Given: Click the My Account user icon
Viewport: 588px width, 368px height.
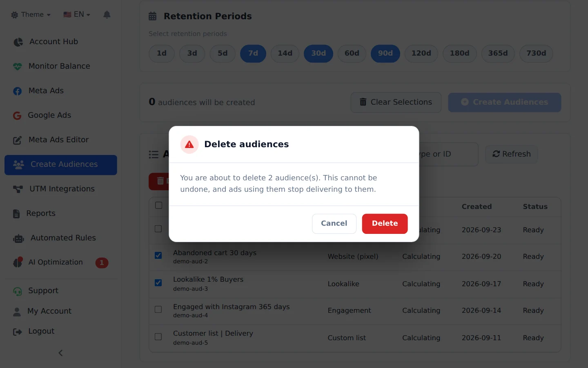Looking at the screenshot, I should point(17,312).
